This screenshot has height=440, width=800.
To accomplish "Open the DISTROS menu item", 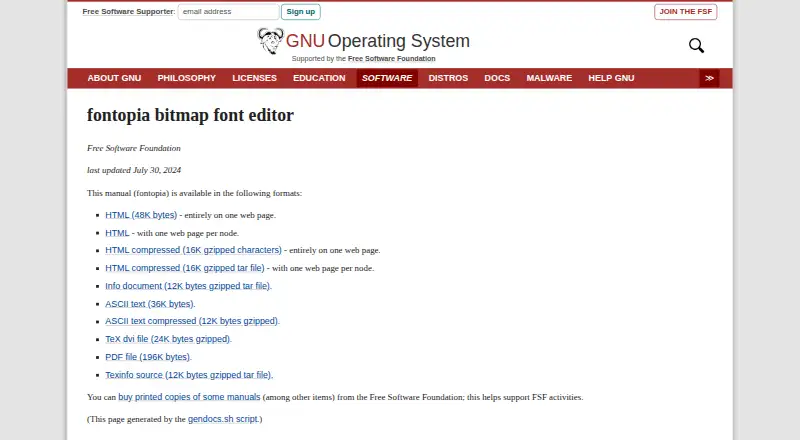I will pyautogui.click(x=448, y=78).
